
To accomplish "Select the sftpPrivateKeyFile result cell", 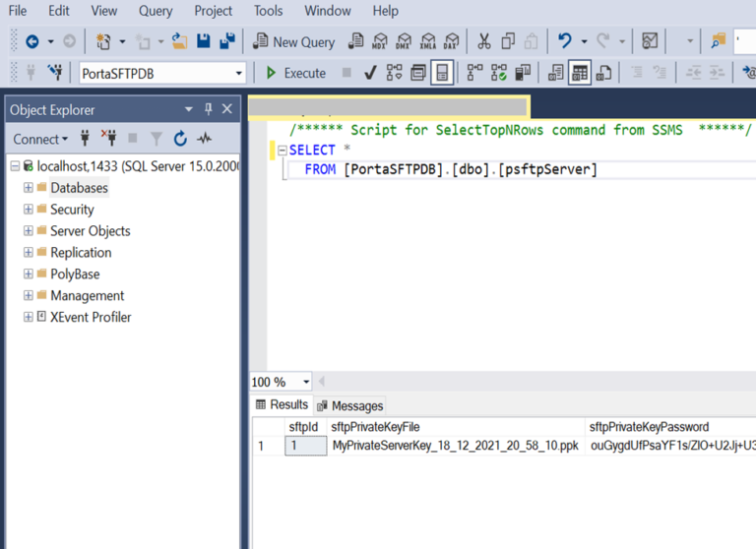I will click(455, 446).
